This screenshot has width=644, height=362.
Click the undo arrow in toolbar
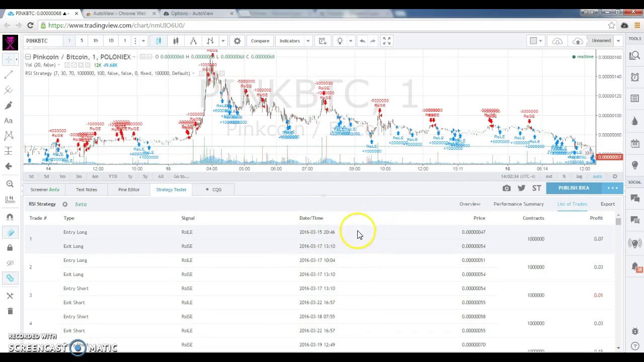[362, 41]
